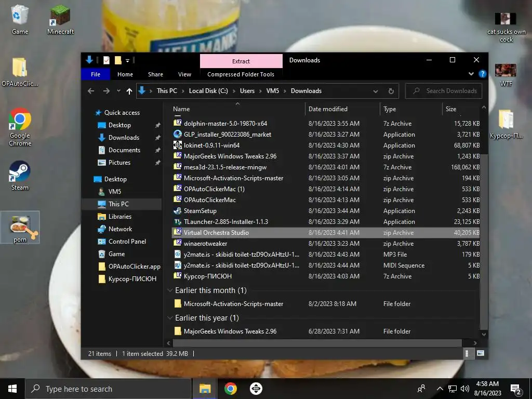Screen dimensions: 532x399
Task: Collapse the 'Earlier this month' group
Action: tap(170, 290)
